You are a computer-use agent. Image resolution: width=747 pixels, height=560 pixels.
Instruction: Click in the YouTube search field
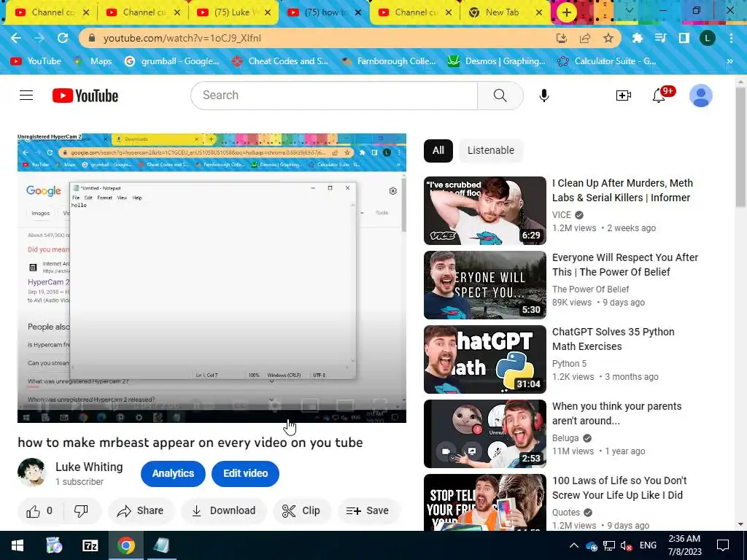tap(333, 96)
